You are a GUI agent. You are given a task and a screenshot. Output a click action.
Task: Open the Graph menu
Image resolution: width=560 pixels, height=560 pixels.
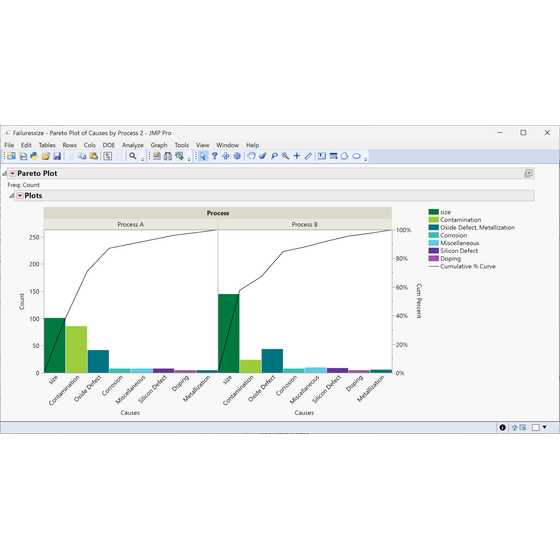click(x=159, y=145)
